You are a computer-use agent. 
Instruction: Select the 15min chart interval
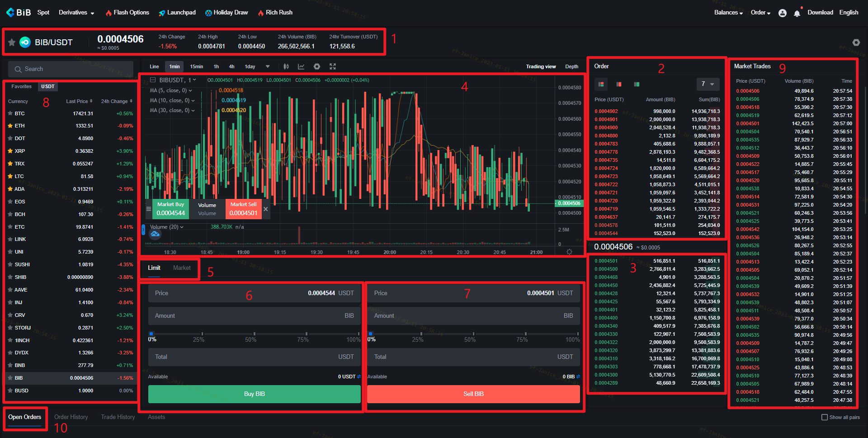tap(196, 66)
